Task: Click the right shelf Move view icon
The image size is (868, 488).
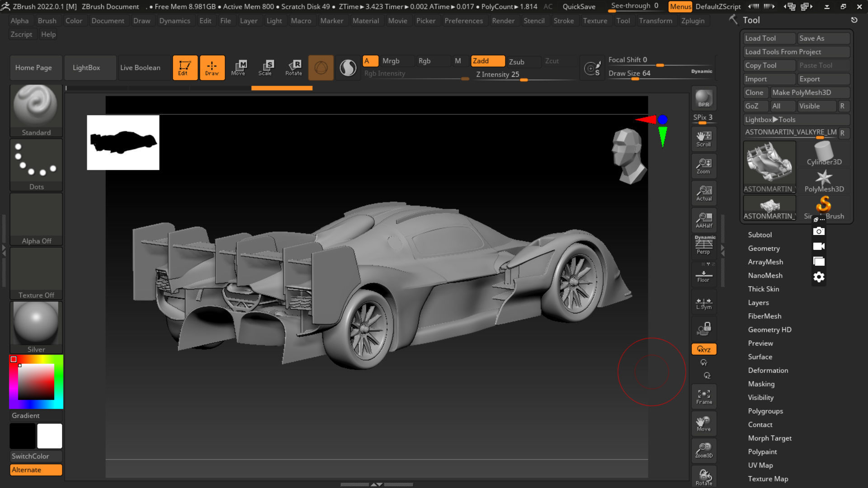Action: coord(704,423)
